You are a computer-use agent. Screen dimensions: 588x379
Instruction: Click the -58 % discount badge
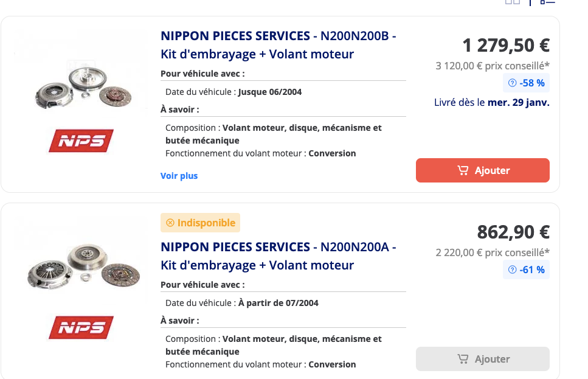point(526,83)
